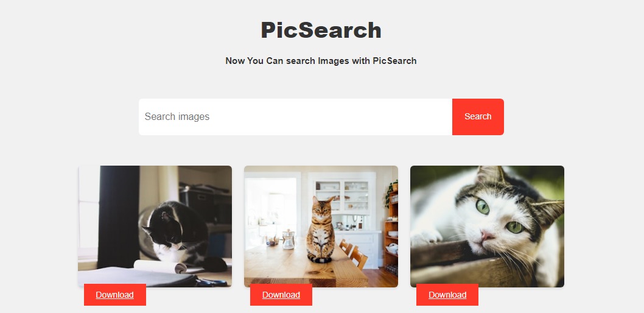Click the 'Now You Can search Images' subtitle
The height and width of the screenshot is (313, 644).
pos(321,61)
